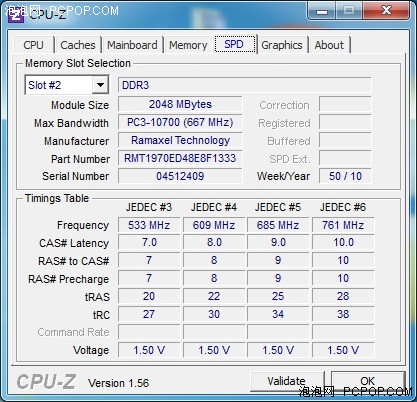Click the JEDEC #6 voltage 1.50 V cell
The height and width of the screenshot is (402, 417).
click(x=343, y=350)
